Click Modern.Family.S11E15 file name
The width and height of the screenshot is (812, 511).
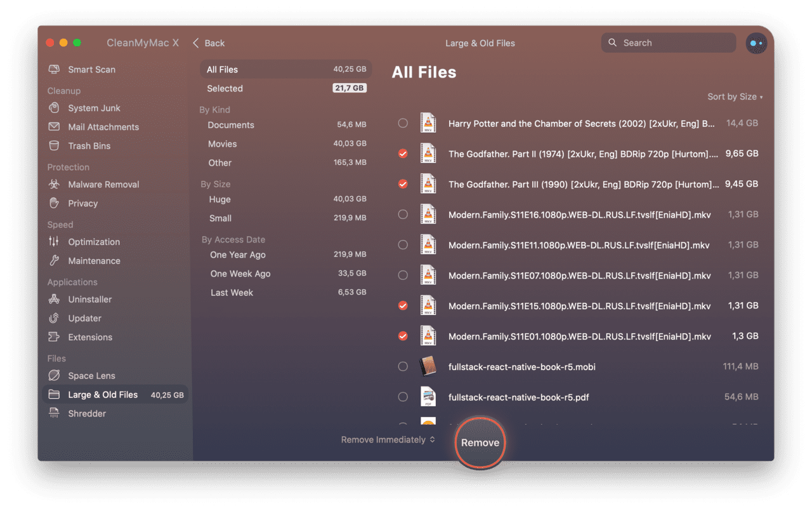pos(579,306)
